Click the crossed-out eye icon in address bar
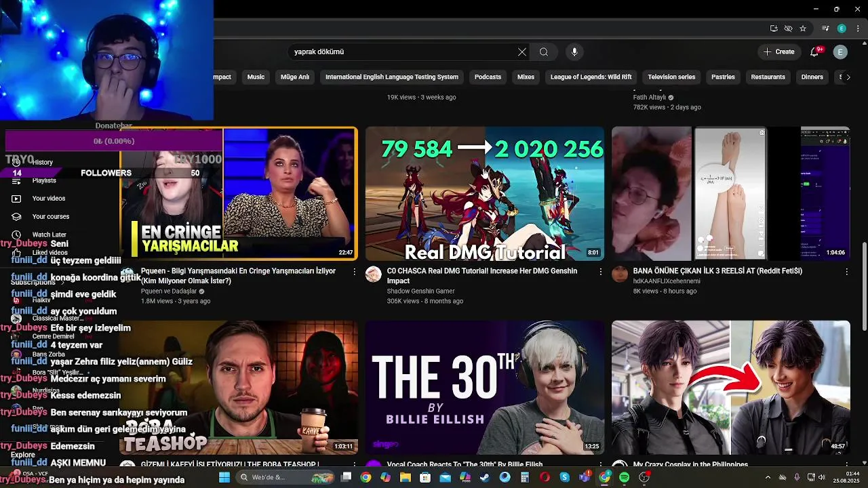Screen dimensions: 868x488 click(x=788, y=28)
